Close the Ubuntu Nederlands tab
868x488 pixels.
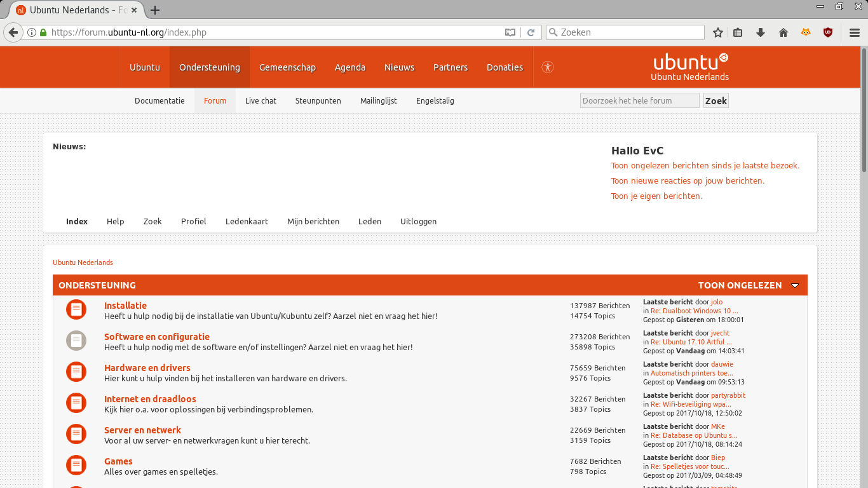tap(134, 10)
